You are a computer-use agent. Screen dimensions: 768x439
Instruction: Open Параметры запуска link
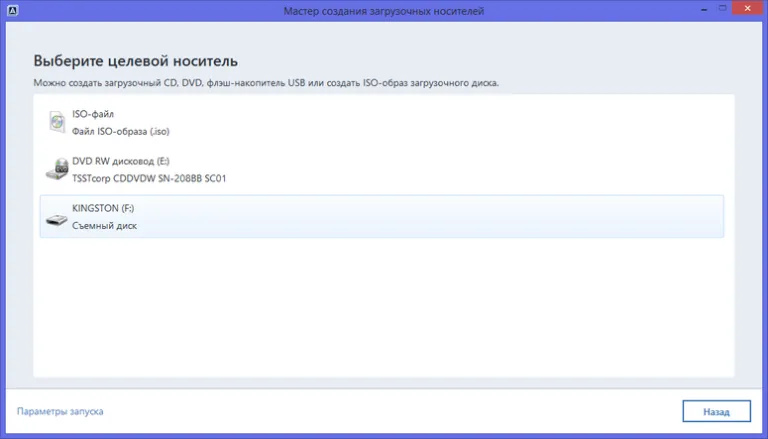[x=60, y=411]
